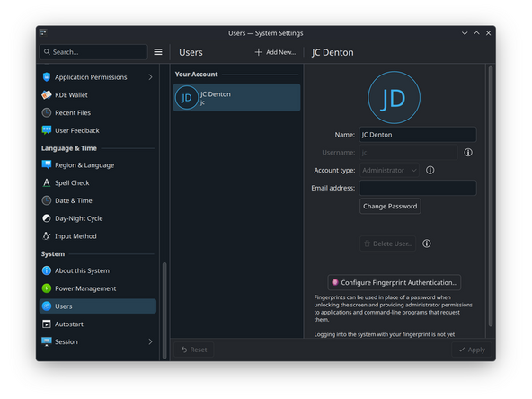Click the KDE Wallet icon
Screen dimensions: 532x399
click(47, 95)
